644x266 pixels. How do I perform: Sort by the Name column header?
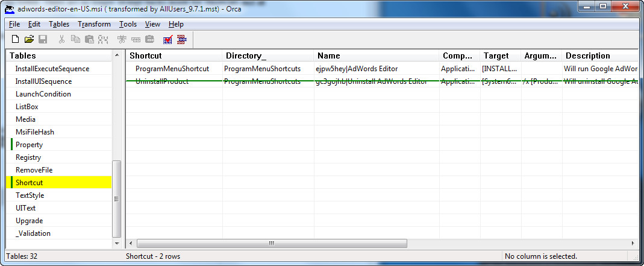pos(377,55)
